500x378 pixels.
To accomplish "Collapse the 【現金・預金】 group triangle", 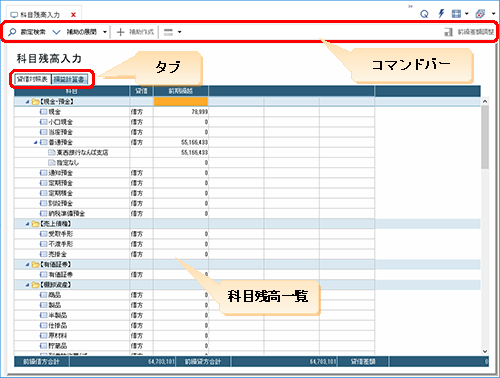I will (28, 102).
